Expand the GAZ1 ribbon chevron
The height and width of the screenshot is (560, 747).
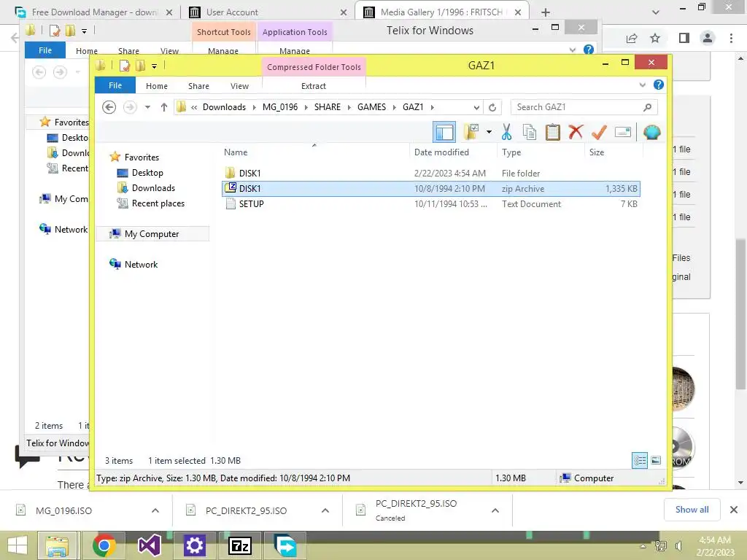[x=642, y=85]
